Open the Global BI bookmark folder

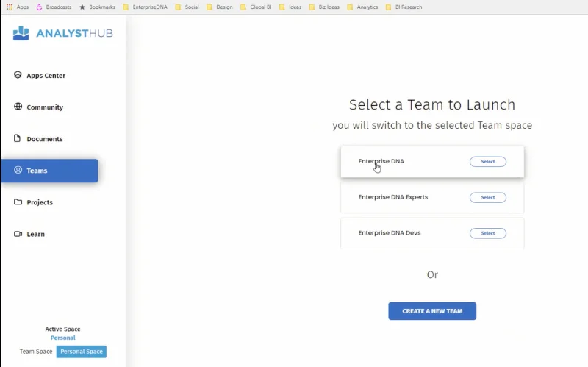(x=256, y=7)
